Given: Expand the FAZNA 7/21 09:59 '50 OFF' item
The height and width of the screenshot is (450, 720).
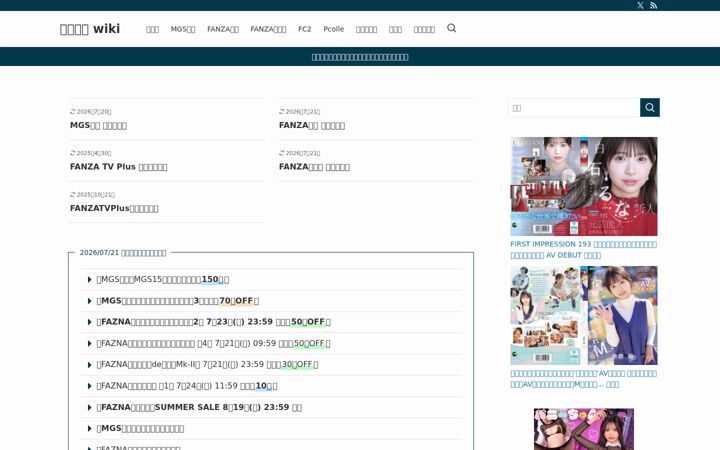Looking at the screenshot, I should [271, 343].
